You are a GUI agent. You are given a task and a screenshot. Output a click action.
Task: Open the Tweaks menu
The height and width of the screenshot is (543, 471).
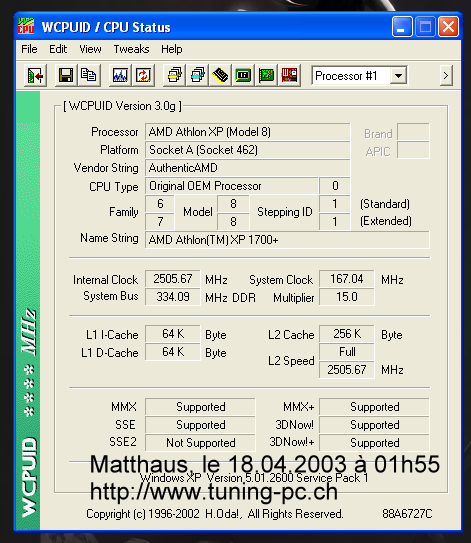pyautogui.click(x=131, y=49)
